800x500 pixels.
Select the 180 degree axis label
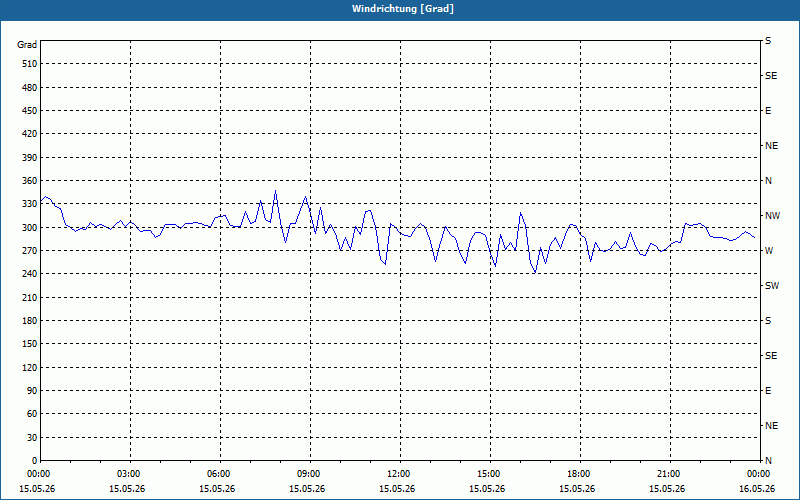(x=30, y=321)
